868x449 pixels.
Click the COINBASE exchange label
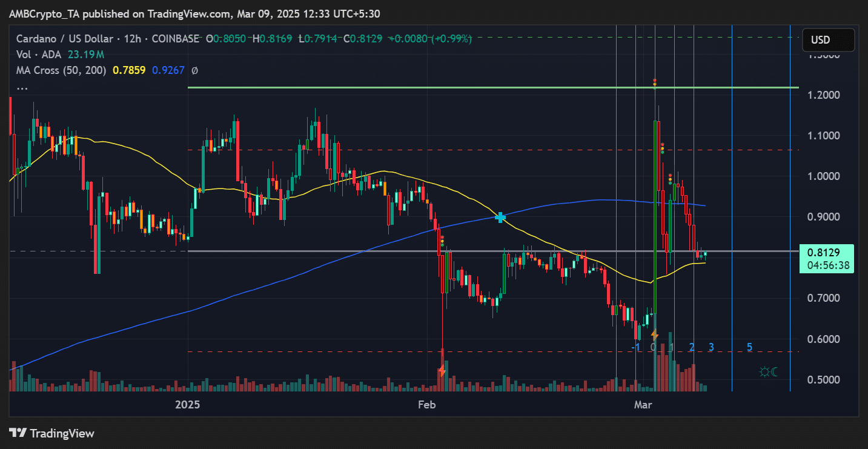174,39
